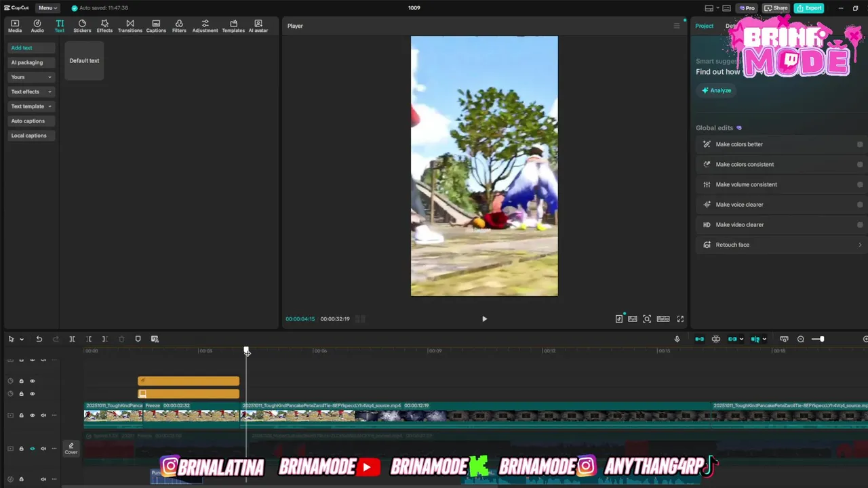Open the Ratio options
Image resolution: width=868 pixels, height=488 pixels.
click(x=663, y=319)
